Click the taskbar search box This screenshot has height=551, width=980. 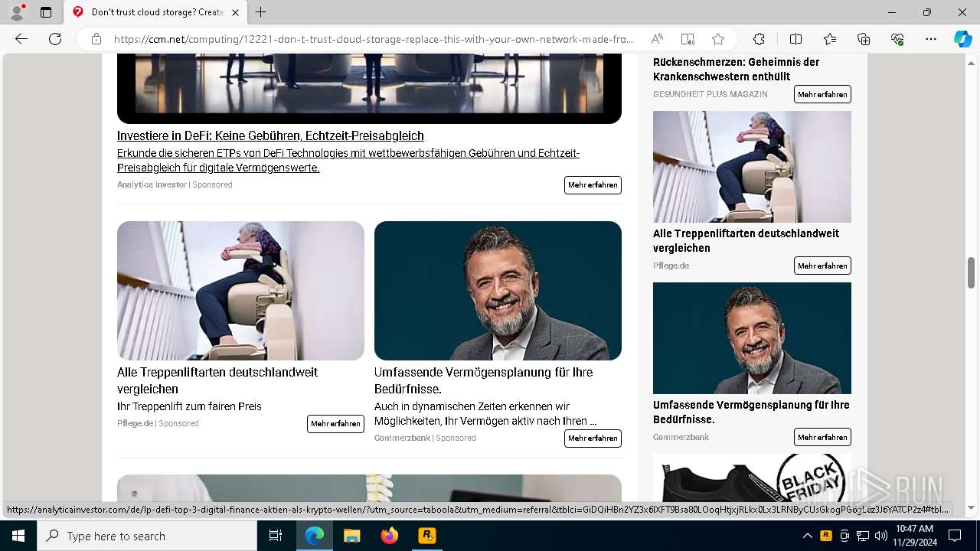pos(147,536)
